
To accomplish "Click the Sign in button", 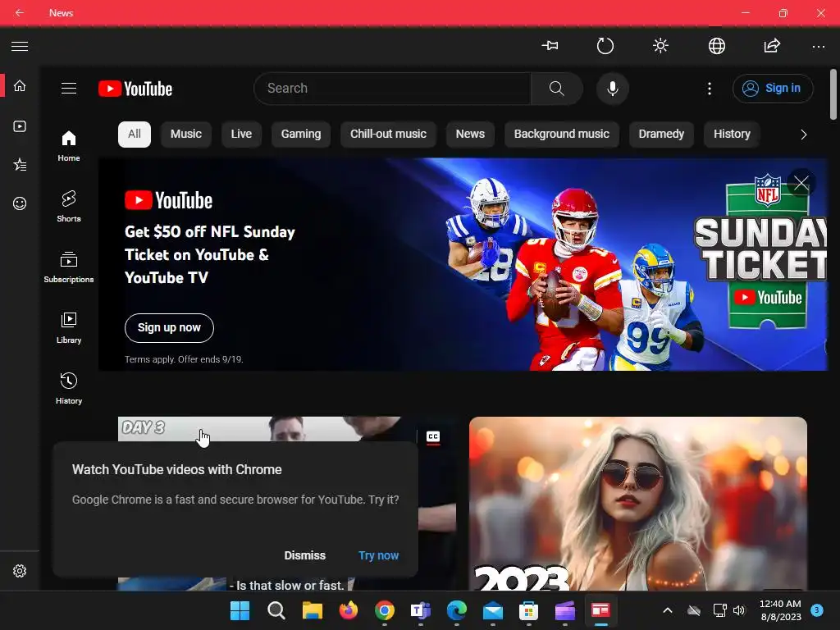I will [x=773, y=89].
